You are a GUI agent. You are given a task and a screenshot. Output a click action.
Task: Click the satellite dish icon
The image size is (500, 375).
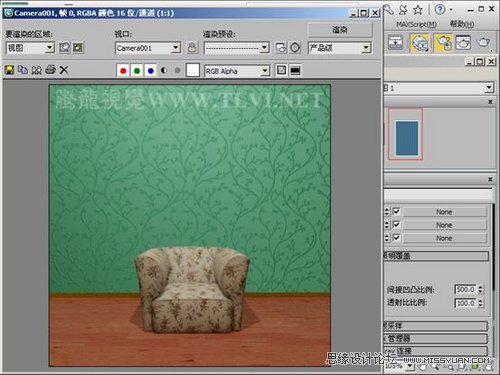tap(403, 9)
